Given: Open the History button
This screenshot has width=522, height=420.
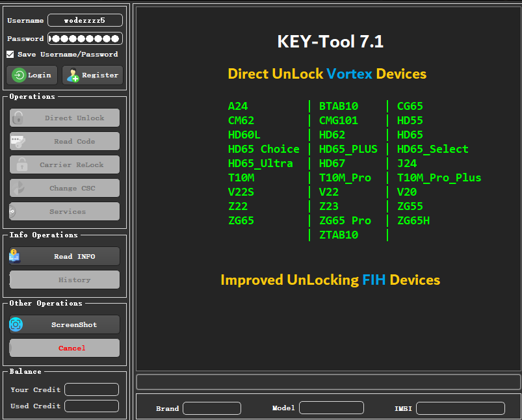Looking at the screenshot, I should 64,280.
